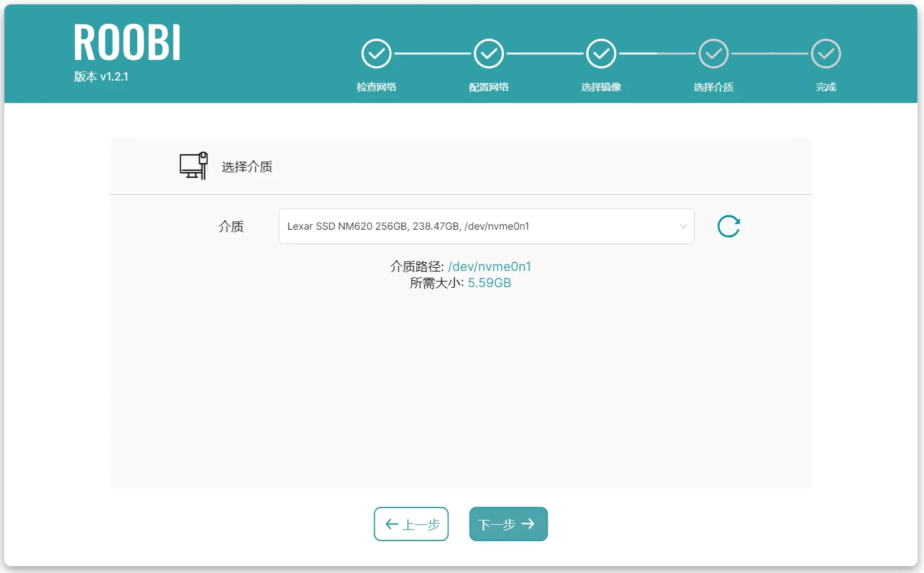Click the dropdown chevron arrow
Viewport: 924px width, 573px height.
click(683, 227)
